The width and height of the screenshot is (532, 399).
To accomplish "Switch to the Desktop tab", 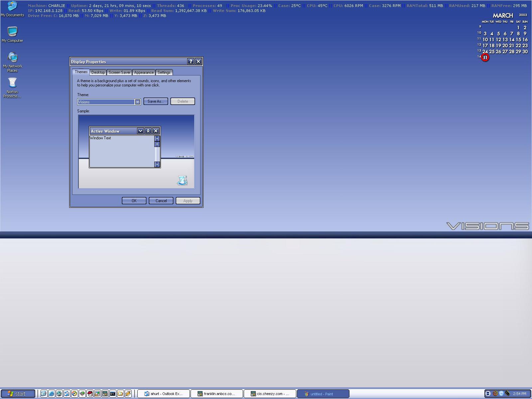I will pyautogui.click(x=98, y=72).
